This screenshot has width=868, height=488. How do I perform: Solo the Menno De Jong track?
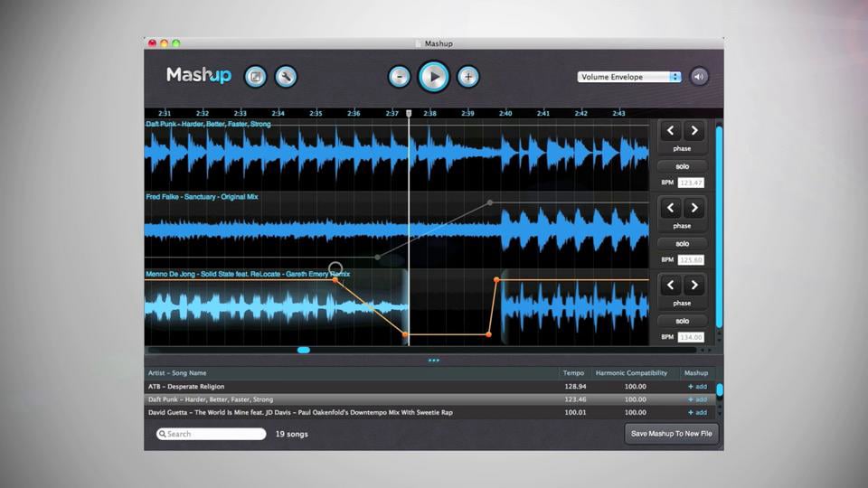[x=682, y=321]
